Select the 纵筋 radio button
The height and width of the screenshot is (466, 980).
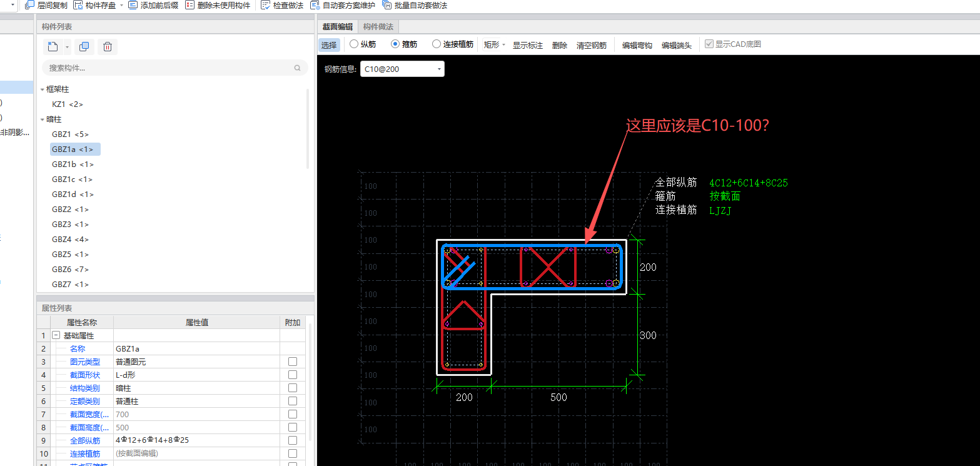(x=353, y=44)
